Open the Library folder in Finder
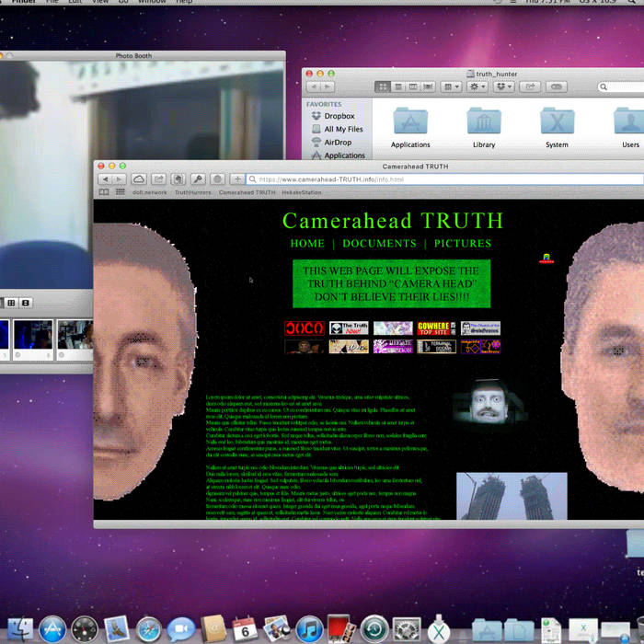The width and height of the screenshot is (644, 644). point(484,123)
